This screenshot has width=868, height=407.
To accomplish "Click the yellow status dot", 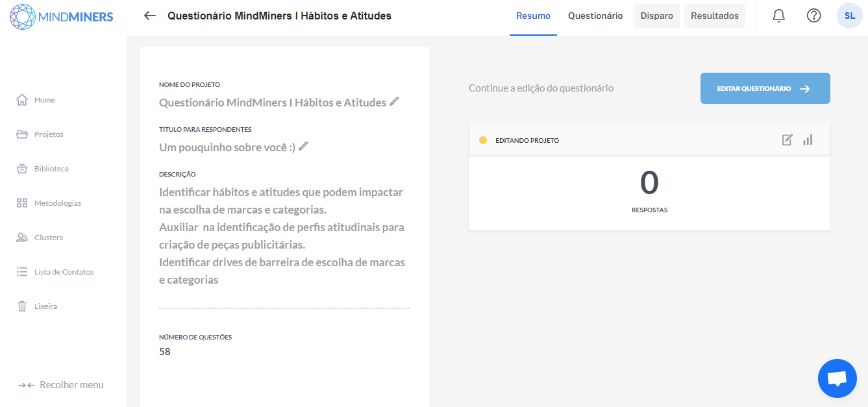I will [483, 140].
